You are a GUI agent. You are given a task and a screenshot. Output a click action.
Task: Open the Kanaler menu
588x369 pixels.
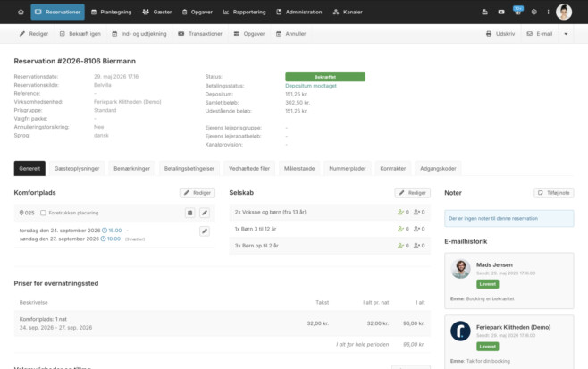click(348, 12)
